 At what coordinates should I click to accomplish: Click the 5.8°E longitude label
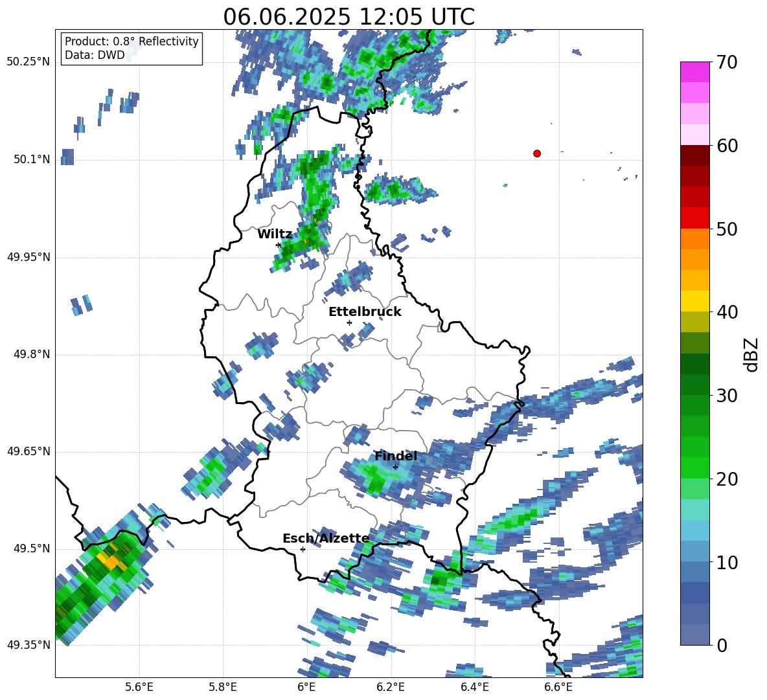[x=223, y=687]
